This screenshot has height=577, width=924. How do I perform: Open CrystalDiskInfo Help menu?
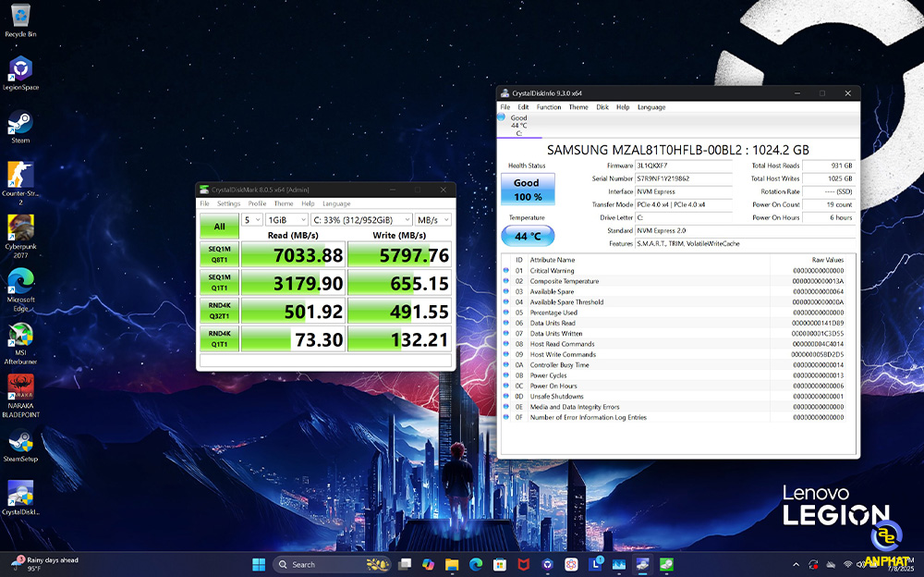(x=623, y=107)
